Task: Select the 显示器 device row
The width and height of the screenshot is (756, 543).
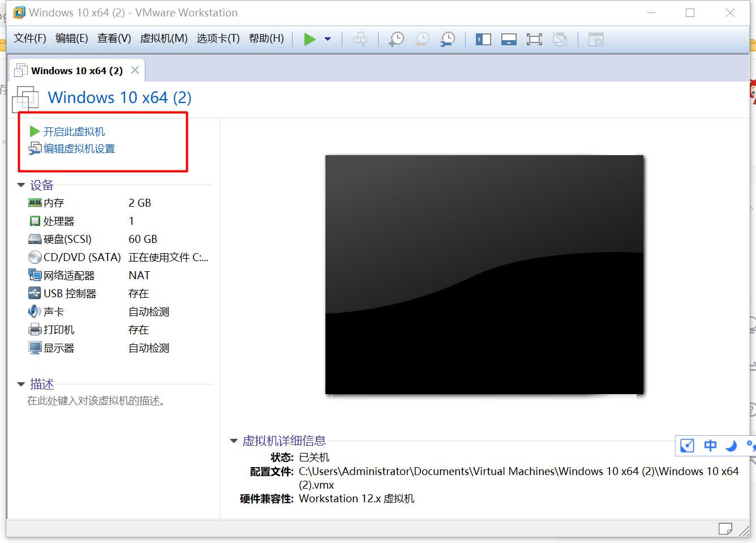Action: pos(119,348)
